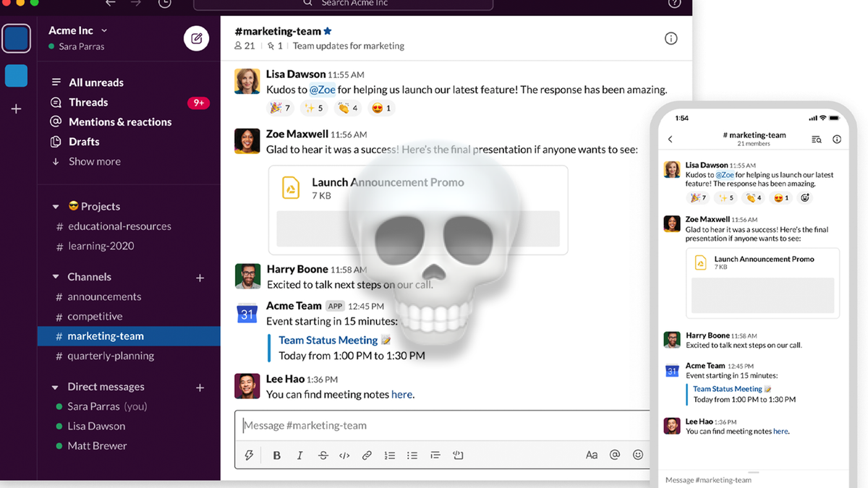Click the compose new message icon
This screenshot has width=868, height=488.
click(x=196, y=38)
